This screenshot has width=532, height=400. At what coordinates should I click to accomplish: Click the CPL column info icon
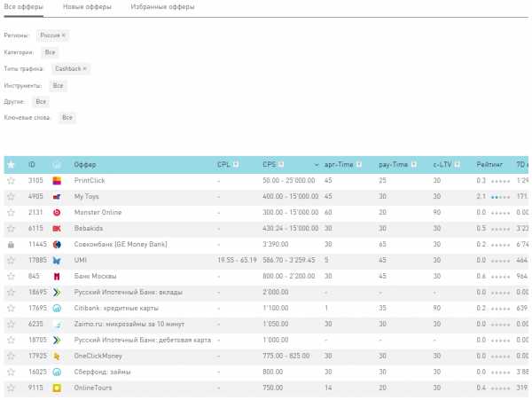(x=236, y=165)
